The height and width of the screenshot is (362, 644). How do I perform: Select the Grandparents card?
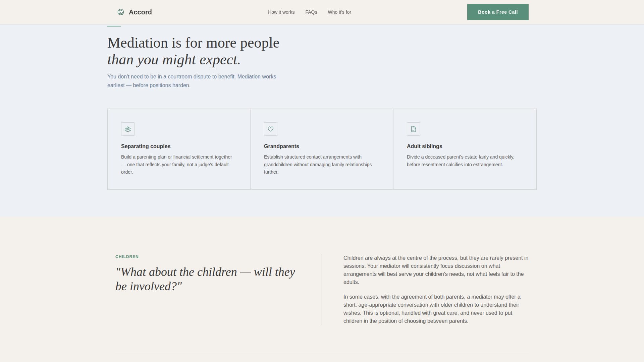pos(321,149)
